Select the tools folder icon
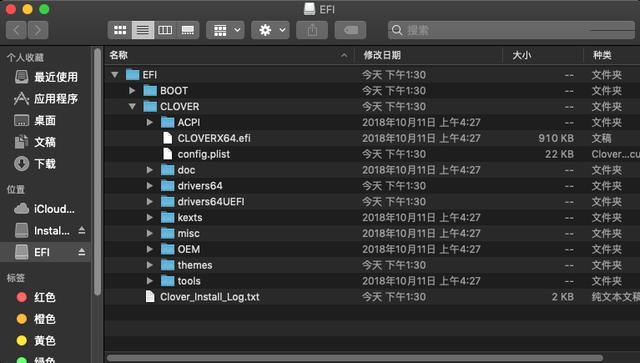This screenshot has width=640, height=363. pyautogui.click(x=168, y=281)
